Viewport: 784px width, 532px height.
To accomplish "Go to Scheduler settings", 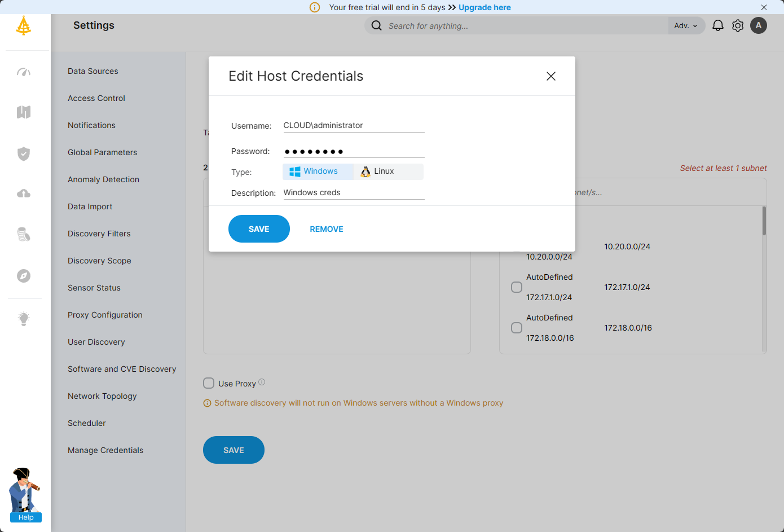I will pos(87,423).
